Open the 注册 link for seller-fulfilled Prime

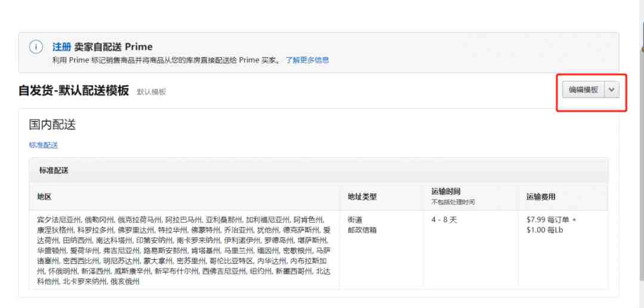point(61,46)
